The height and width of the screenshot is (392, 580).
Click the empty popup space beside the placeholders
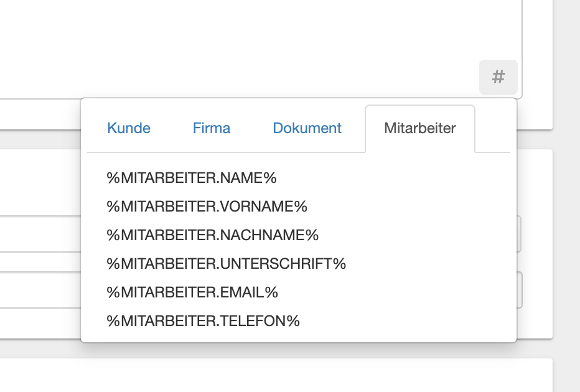pos(426,248)
